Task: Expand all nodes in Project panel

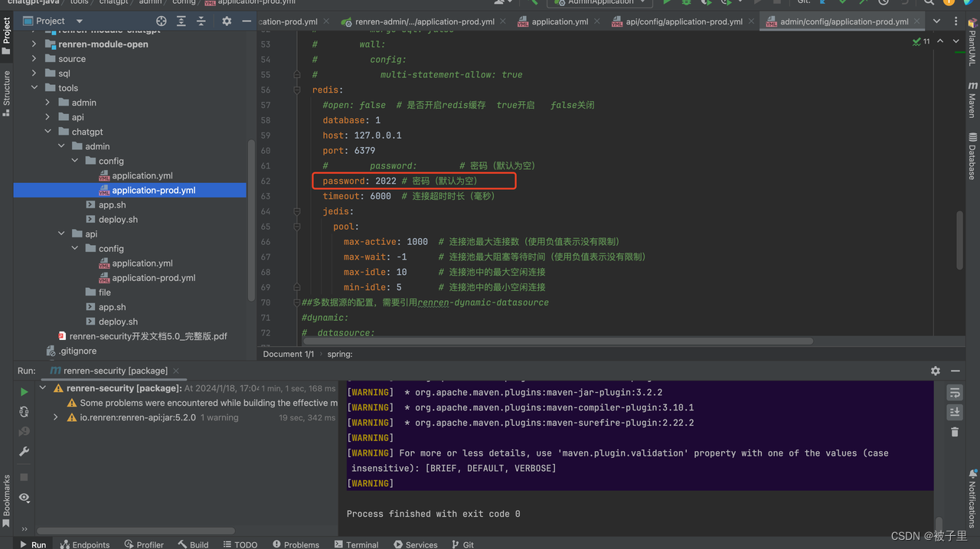Action: 181,21
